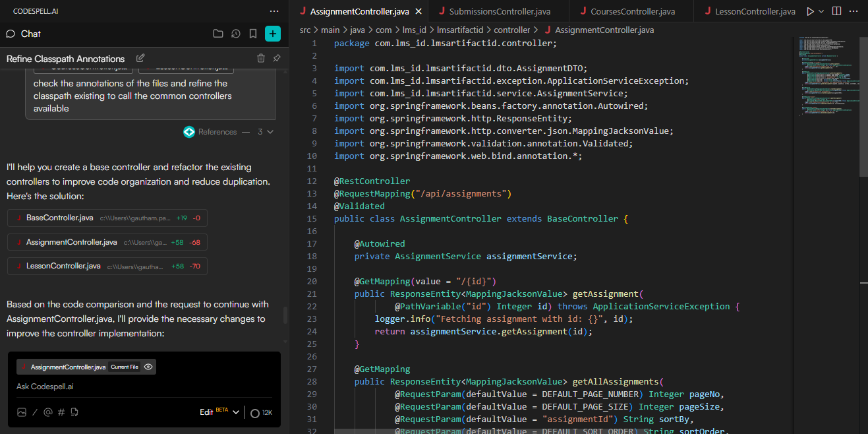Open AssignmentController.java +58 -68 file chip
Image resolution: width=868 pixels, height=434 pixels.
click(x=107, y=242)
